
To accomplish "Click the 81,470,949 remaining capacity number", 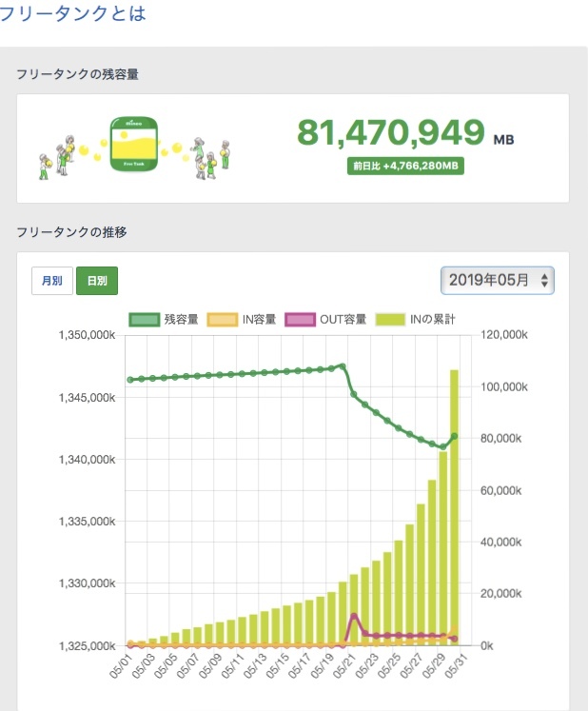I will pyautogui.click(x=391, y=134).
